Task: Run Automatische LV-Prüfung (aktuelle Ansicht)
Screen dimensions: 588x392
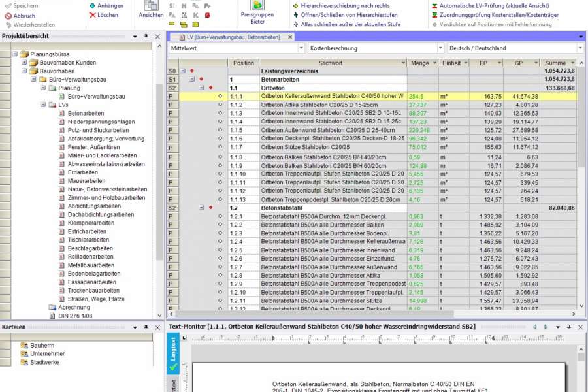Action: pos(490,6)
